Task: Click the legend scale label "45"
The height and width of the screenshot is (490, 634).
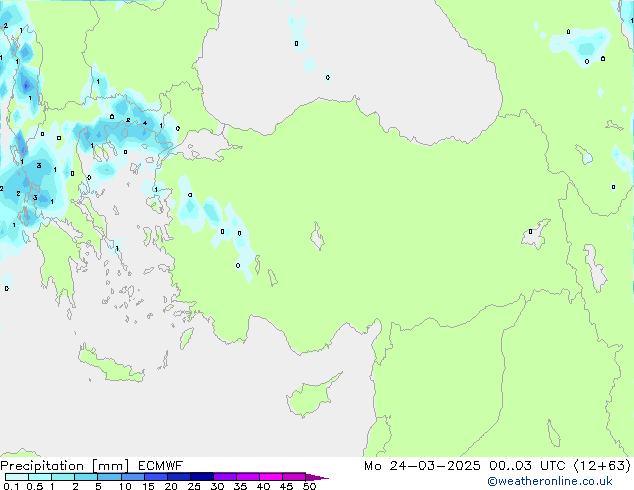Action: click(x=286, y=486)
